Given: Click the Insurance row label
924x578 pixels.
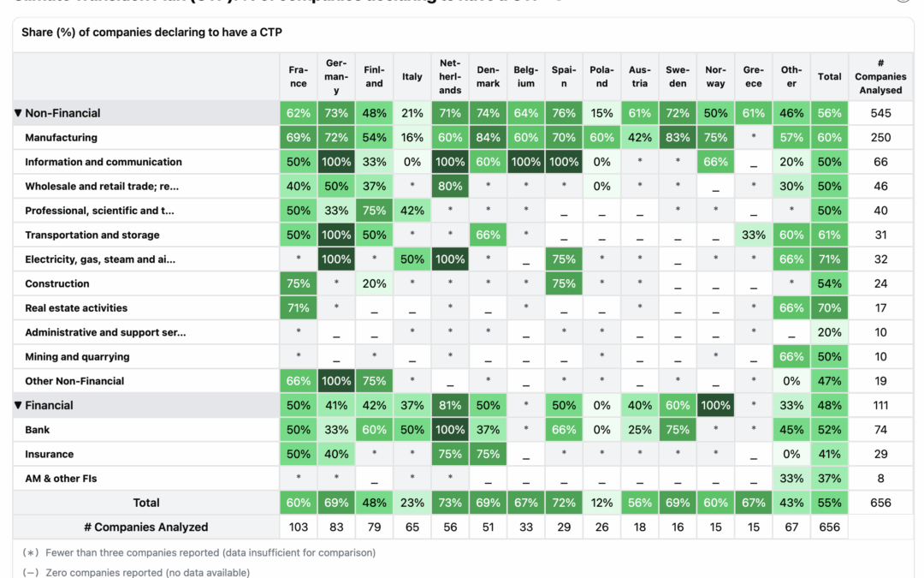Looking at the screenshot, I should click(x=49, y=454).
